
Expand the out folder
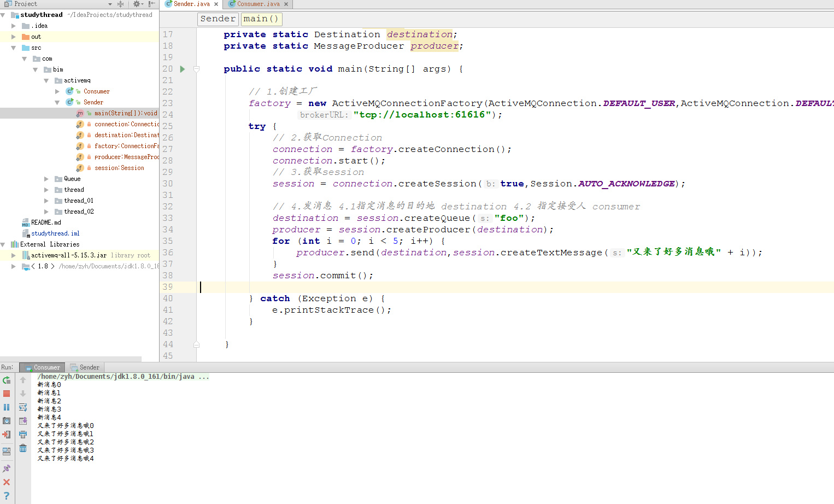point(14,37)
